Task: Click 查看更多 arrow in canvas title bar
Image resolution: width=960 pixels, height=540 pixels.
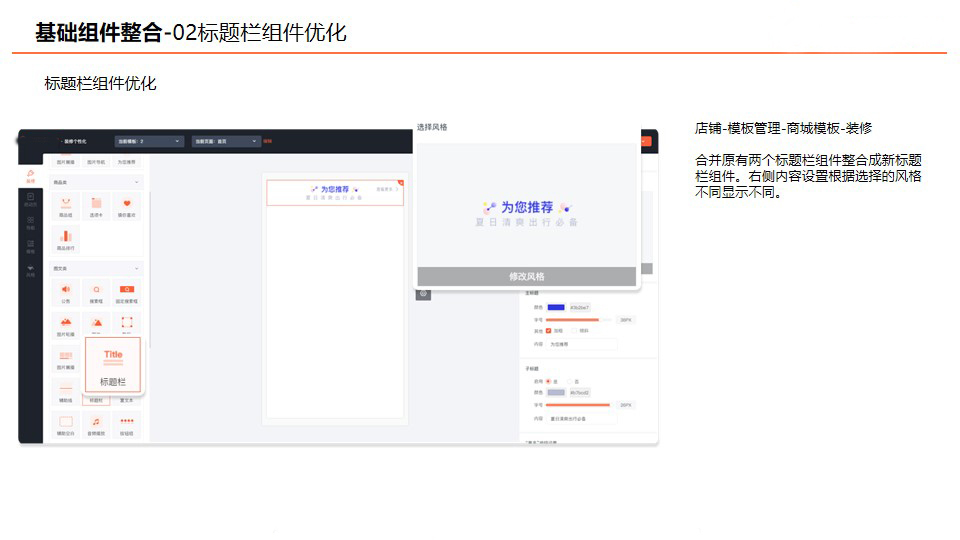Action: coord(388,189)
